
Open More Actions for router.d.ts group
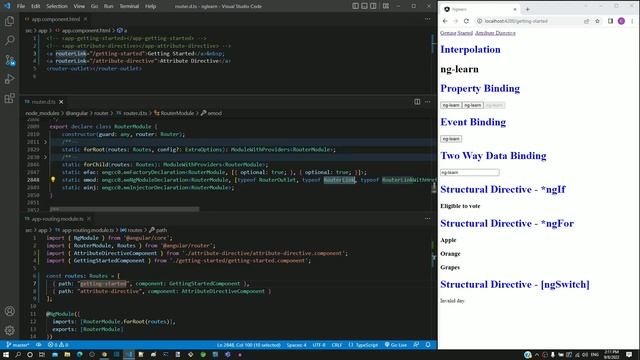pos(427,102)
